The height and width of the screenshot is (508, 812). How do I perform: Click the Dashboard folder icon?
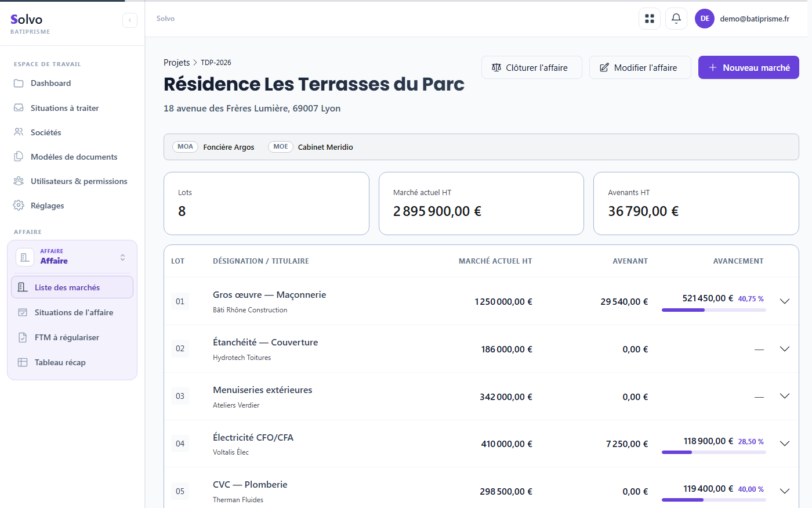pyautogui.click(x=19, y=83)
